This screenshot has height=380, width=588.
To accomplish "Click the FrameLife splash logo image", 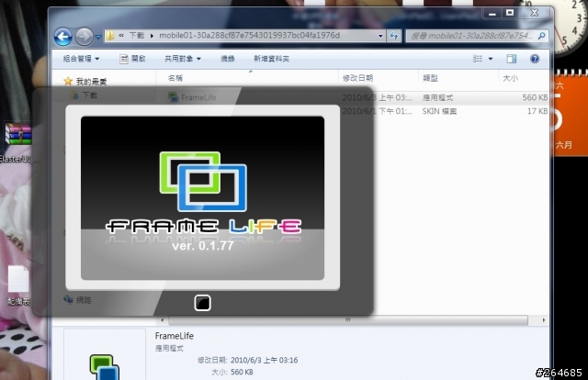I will pyautogui.click(x=203, y=182).
